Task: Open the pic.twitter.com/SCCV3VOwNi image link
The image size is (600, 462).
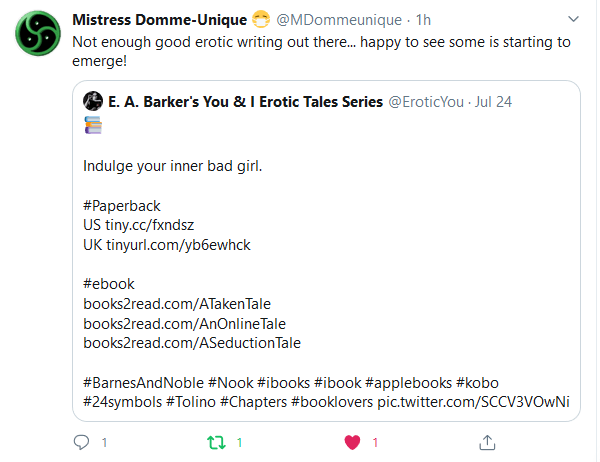Action: (x=473, y=401)
